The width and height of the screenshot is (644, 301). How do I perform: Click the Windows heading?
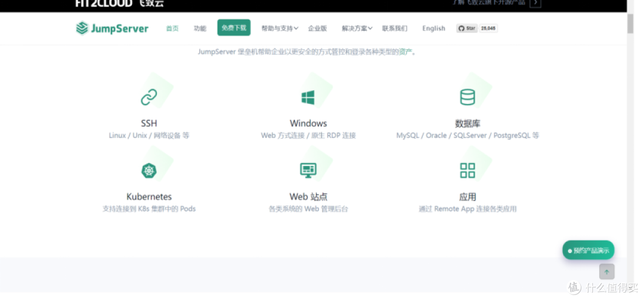coord(308,124)
